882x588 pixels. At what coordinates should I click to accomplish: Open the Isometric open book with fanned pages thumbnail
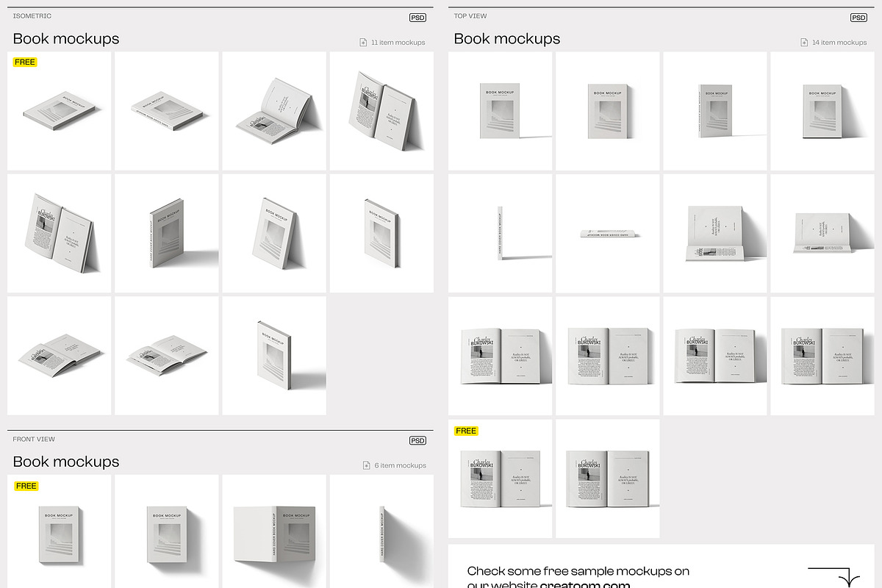[167, 356]
